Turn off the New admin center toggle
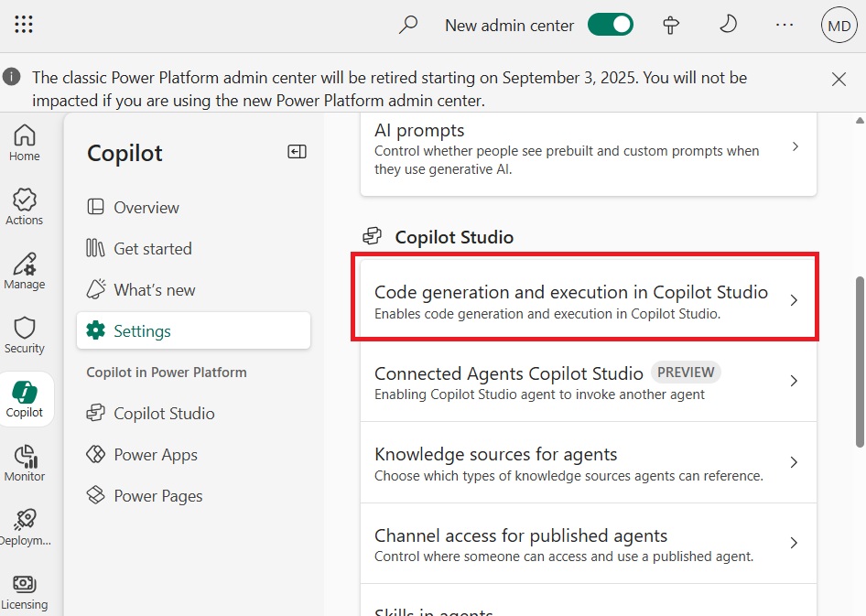866x616 pixels. pyautogui.click(x=611, y=25)
